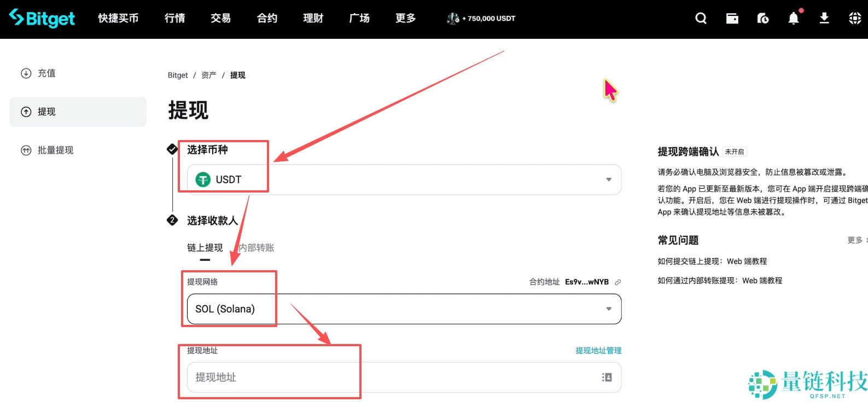This screenshot has width=868, height=402.
Task: Open 合约 menu
Action: click(x=267, y=19)
